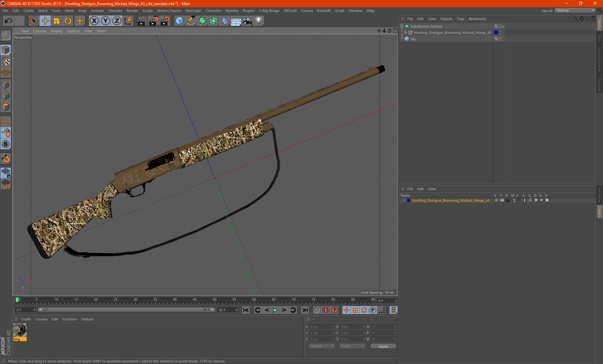This screenshot has width=603, height=364.
Task: Open the viewport Display menu
Action: pos(57,31)
